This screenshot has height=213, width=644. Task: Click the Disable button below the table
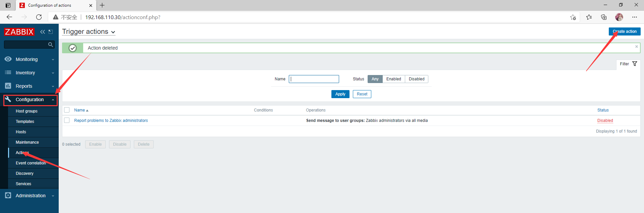point(120,144)
